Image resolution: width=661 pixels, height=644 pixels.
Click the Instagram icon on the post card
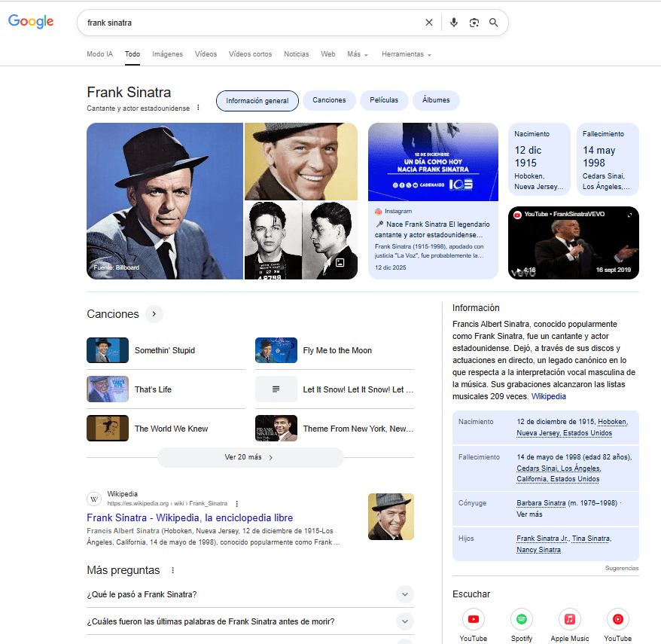click(x=376, y=212)
